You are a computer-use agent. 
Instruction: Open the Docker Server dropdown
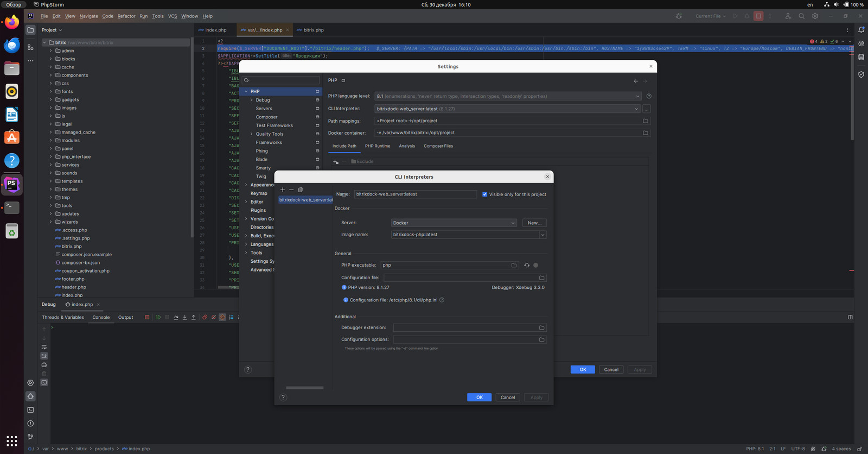click(x=454, y=223)
